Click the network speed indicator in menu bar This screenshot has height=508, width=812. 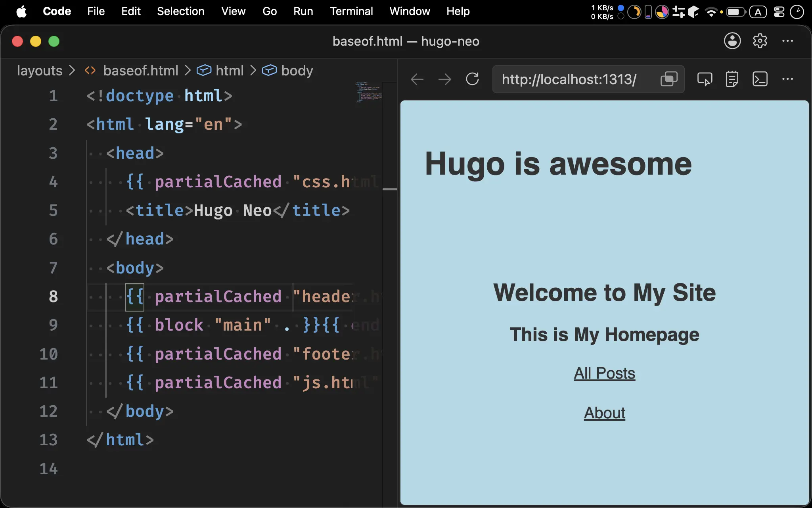(607, 12)
